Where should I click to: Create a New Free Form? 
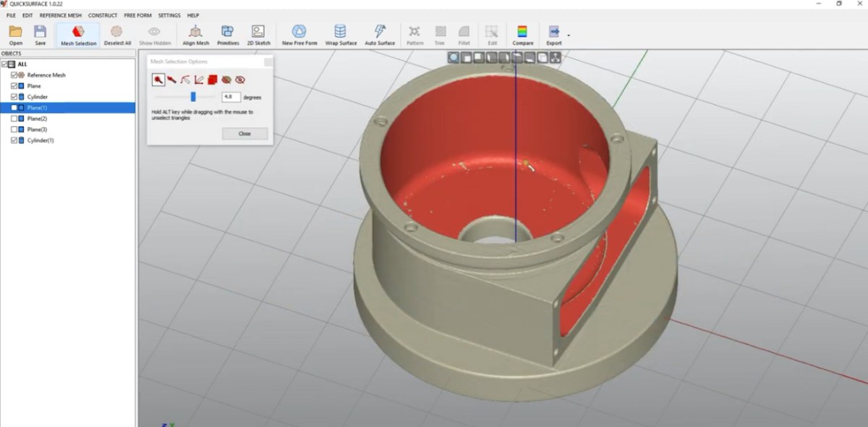299,34
